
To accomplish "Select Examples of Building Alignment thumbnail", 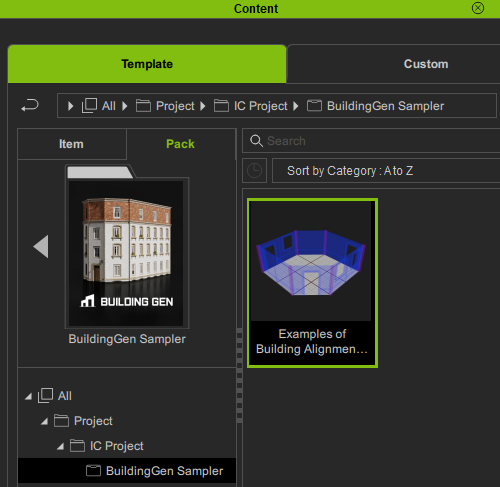I will (x=312, y=283).
